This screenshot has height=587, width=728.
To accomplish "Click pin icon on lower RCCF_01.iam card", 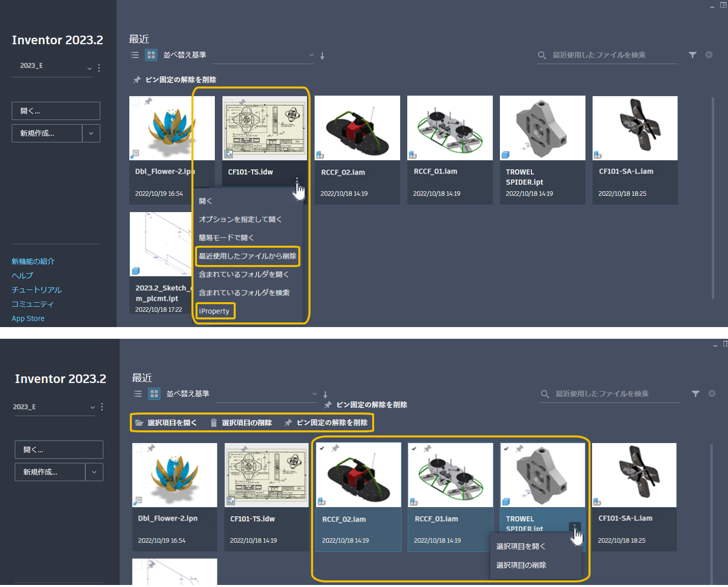I will pyautogui.click(x=428, y=448).
